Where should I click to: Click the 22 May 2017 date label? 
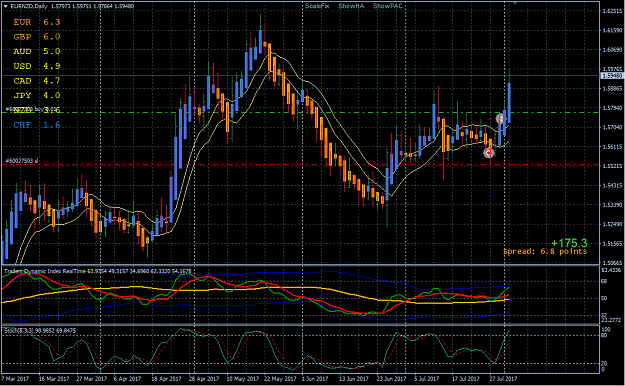(x=280, y=379)
